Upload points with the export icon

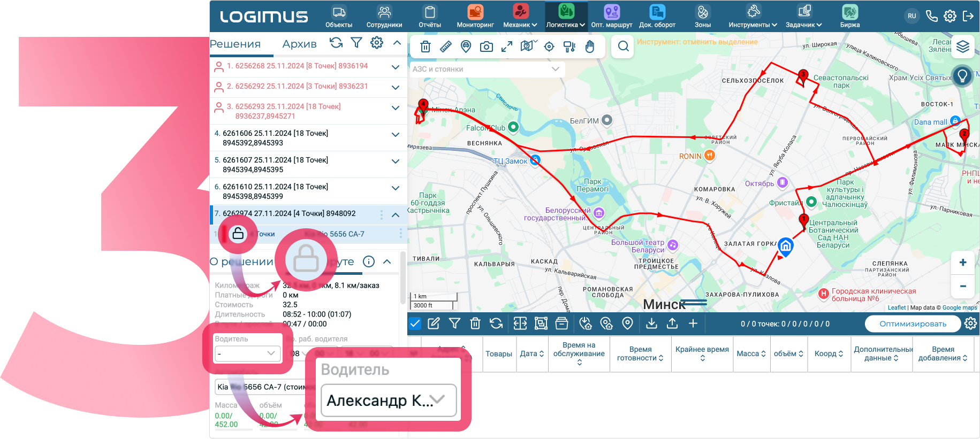[672, 324]
